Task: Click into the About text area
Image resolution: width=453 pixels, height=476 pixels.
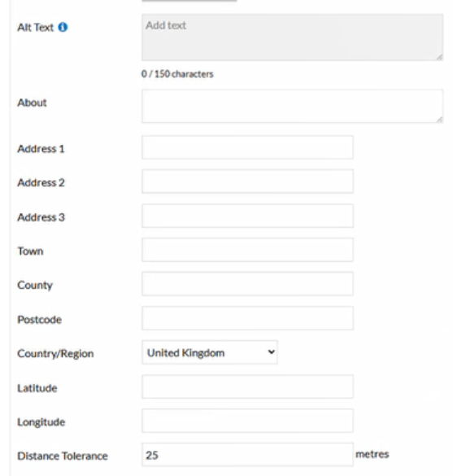Action: click(293, 106)
